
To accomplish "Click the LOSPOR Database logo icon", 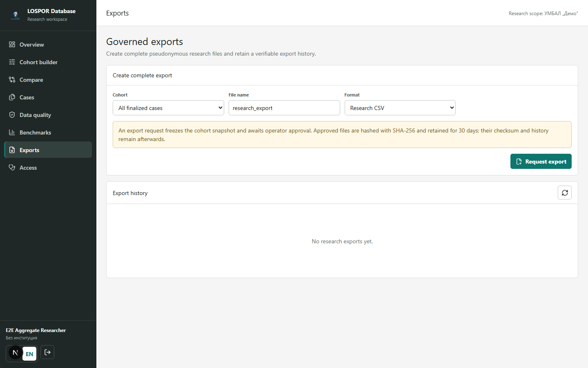I will point(16,15).
